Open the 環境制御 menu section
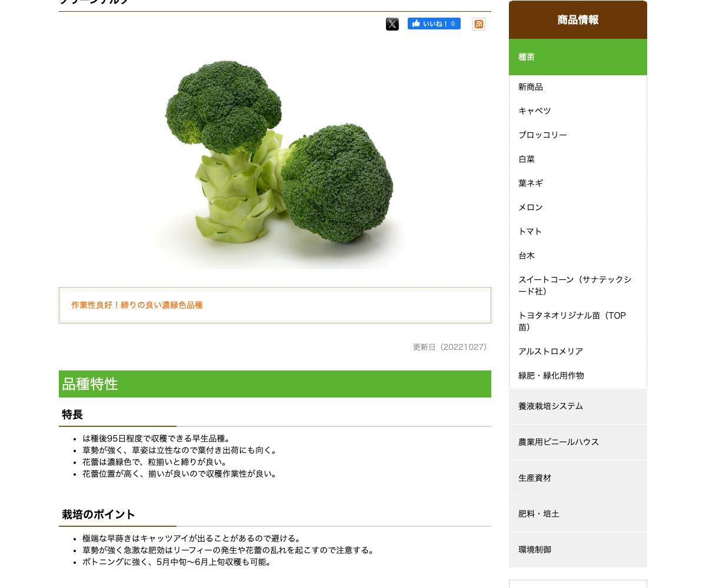The image size is (706, 588). (x=578, y=550)
